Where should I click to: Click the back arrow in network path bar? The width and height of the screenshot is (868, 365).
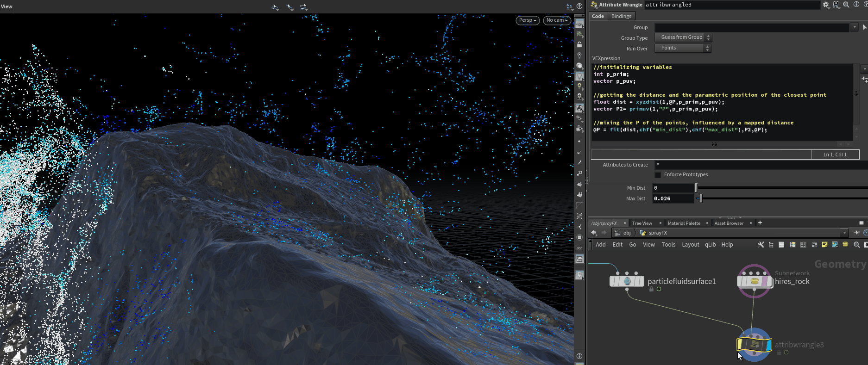(x=594, y=233)
